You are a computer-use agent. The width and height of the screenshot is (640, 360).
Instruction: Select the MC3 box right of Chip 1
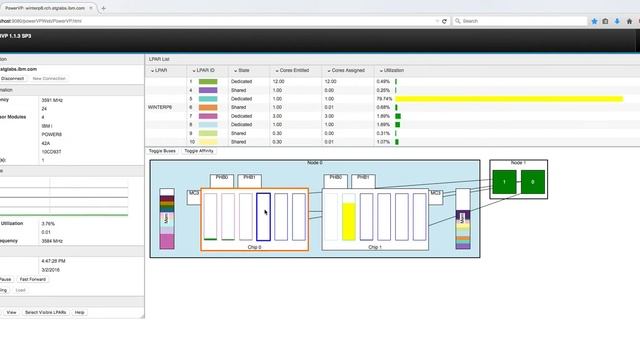(x=436, y=198)
